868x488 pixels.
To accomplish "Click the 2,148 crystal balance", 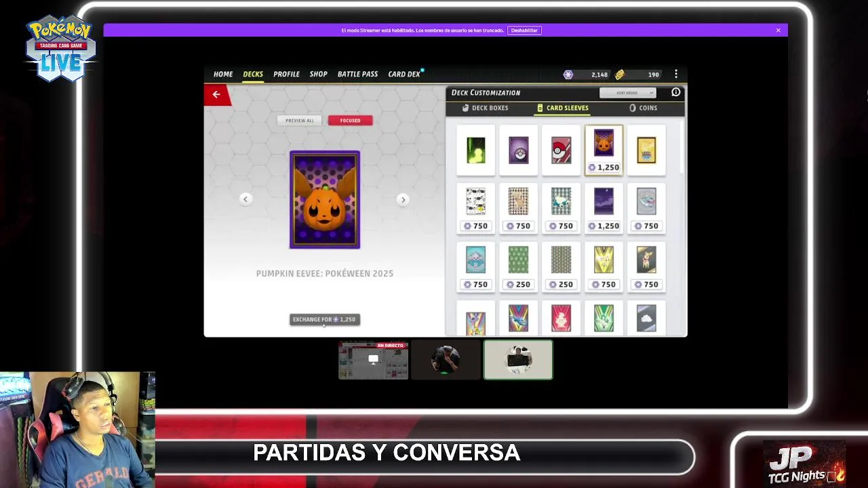I will click(599, 75).
